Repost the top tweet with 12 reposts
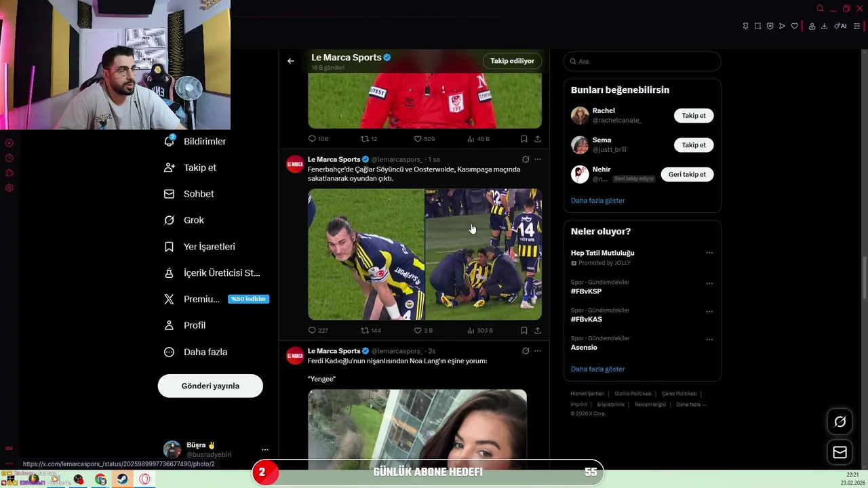The width and height of the screenshot is (868, 488). coord(369,139)
